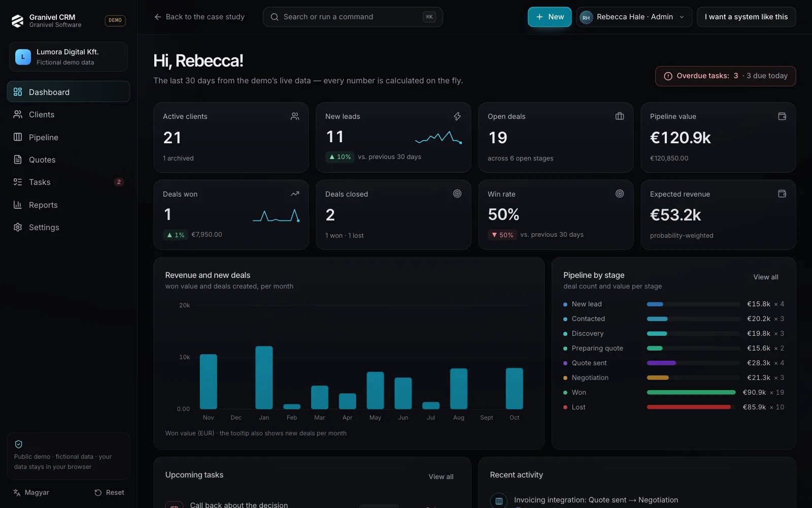Open the Lumora Digital Kft. workspace selector
Image resolution: width=812 pixels, height=508 pixels.
coord(69,57)
